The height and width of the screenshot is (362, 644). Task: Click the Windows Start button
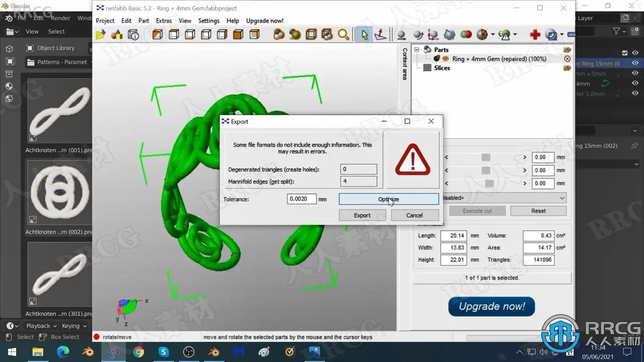(11, 352)
